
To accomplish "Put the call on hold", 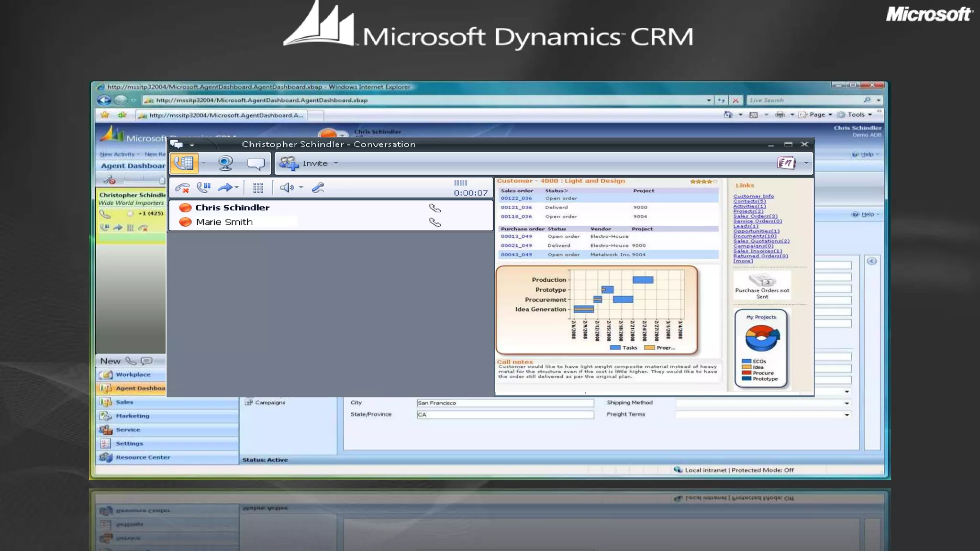I will pos(204,188).
